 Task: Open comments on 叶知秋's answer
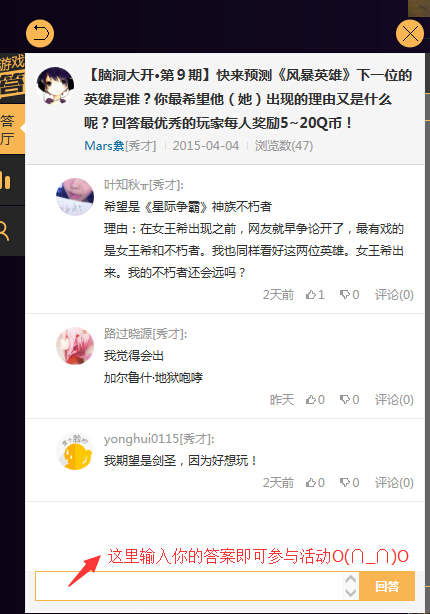pyautogui.click(x=394, y=294)
